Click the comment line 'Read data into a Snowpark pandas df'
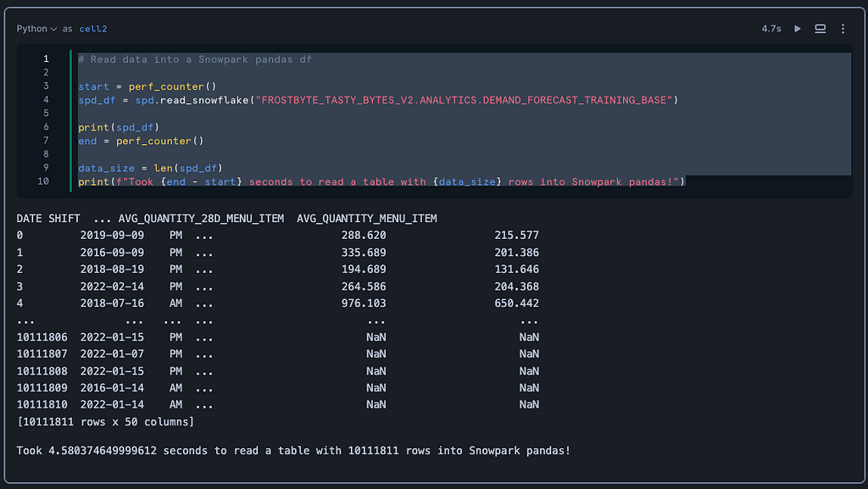This screenshot has width=868, height=489. [195, 59]
